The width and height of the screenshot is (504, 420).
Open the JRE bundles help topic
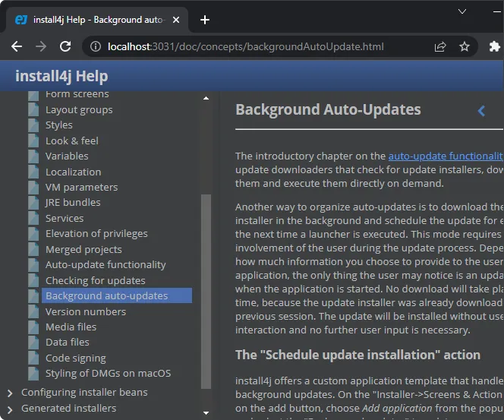pyautogui.click(x=73, y=202)
